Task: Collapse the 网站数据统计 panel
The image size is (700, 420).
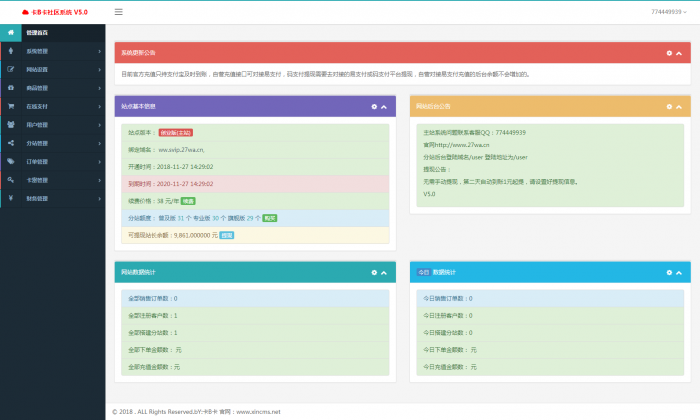Action: click(384, 272)
